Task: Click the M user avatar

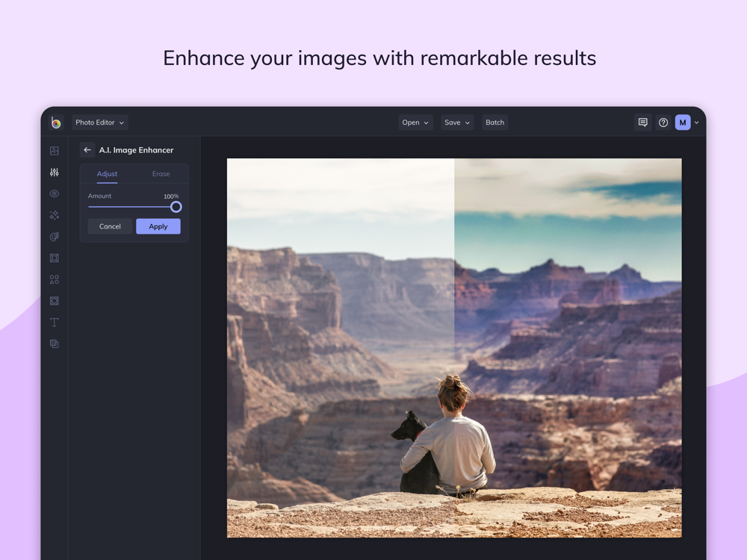Action: [x=683, y=122]
